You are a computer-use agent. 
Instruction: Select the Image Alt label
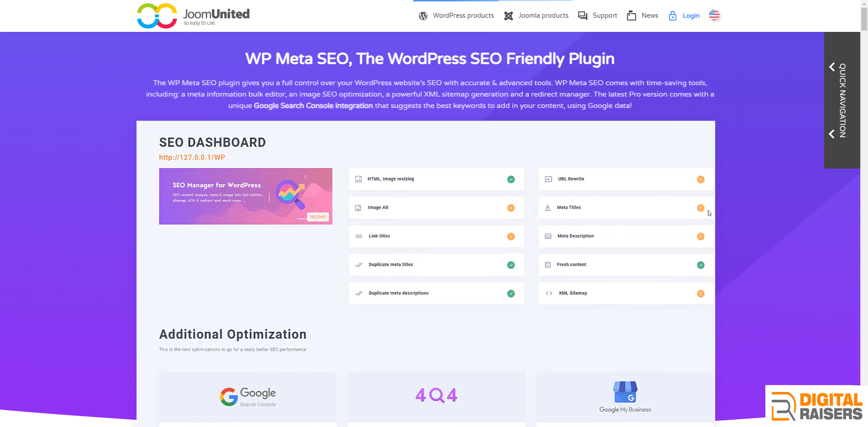pyautogui.click(x=379, y=208)
